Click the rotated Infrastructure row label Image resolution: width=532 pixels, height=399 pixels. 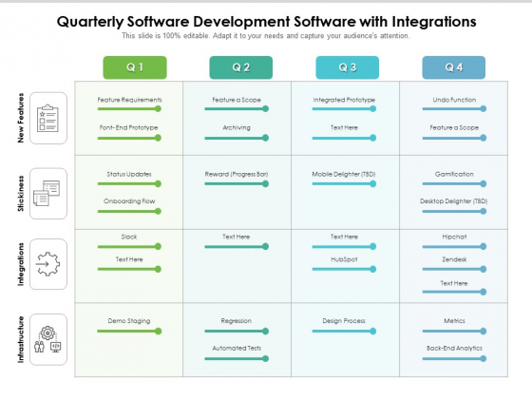point(21,339)
